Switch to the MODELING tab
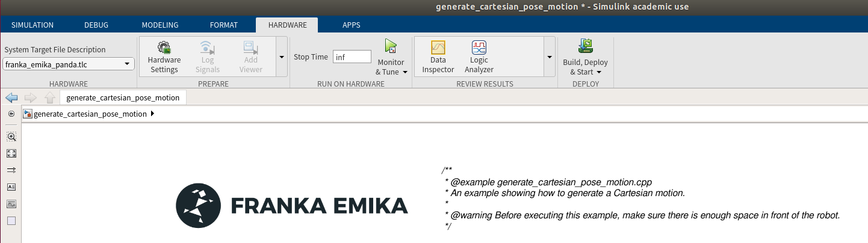Screen dimensions: 868x243 pyautogui.click(x=160, y=25)
